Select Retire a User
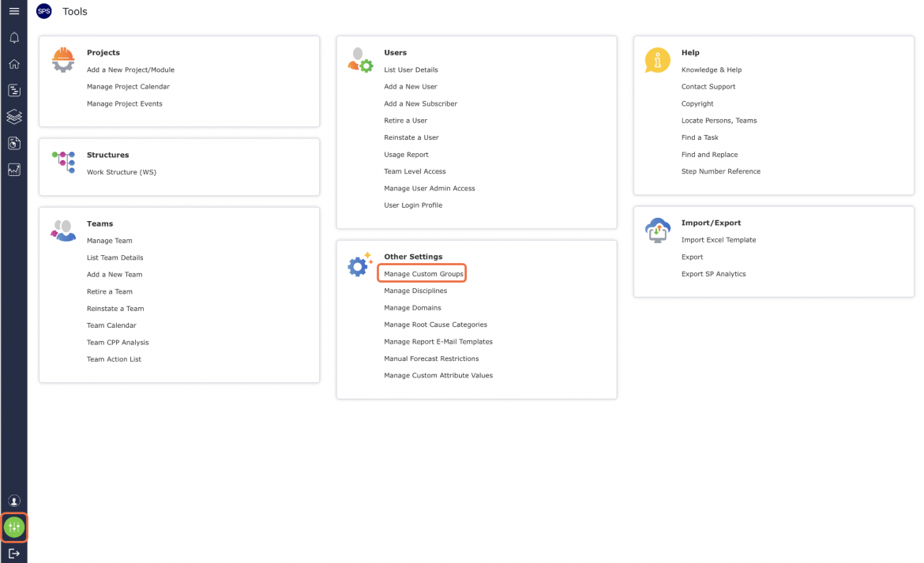This screenshot has width=924, height=563. (x=405, y=121)
